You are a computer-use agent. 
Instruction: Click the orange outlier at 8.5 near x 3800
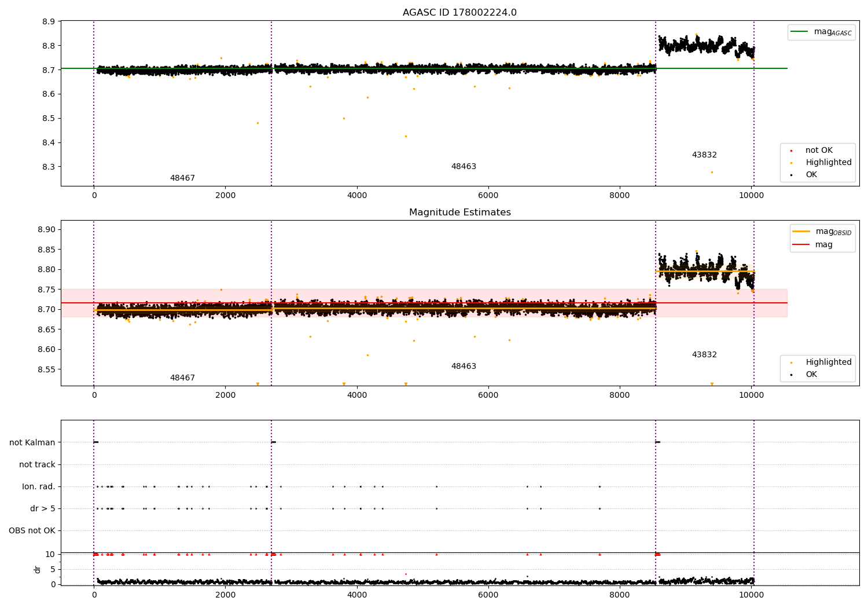tap(344, 118)
